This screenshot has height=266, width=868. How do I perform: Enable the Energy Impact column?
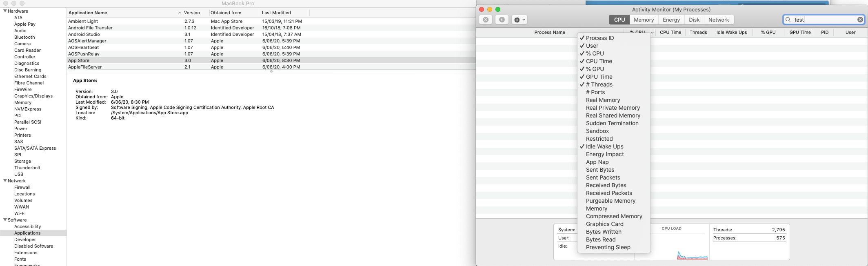coord(614,154)
